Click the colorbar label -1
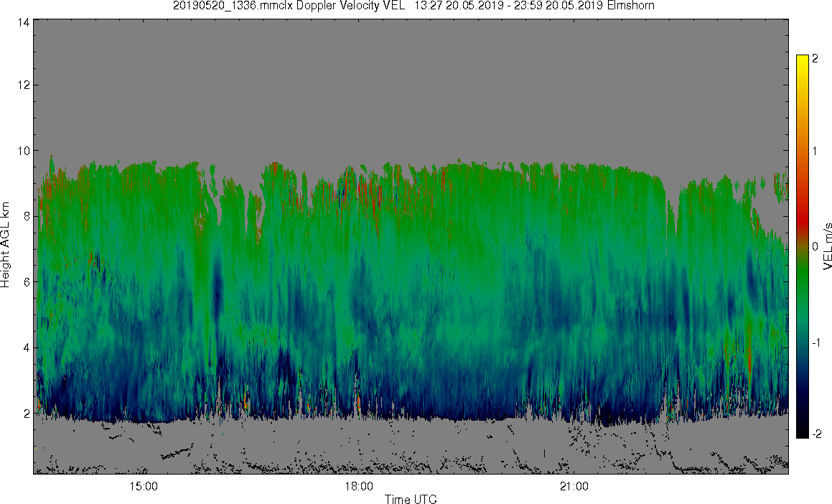The height and width of the screenshot is (504, 832). [817, 342]
